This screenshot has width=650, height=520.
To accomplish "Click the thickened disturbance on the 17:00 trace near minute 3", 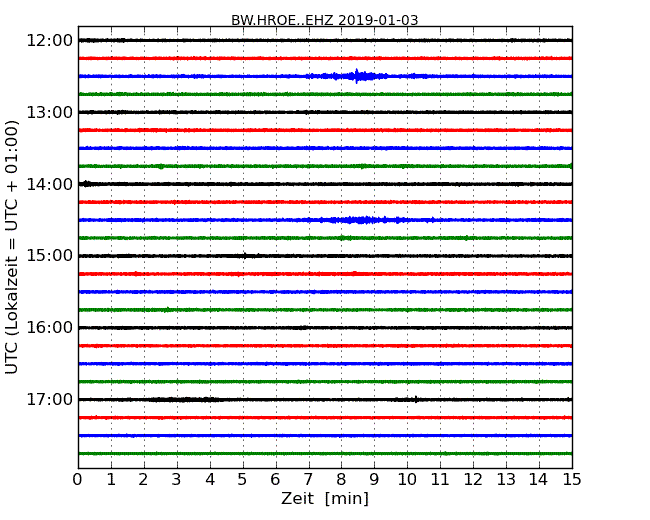I will coord(184,400).
